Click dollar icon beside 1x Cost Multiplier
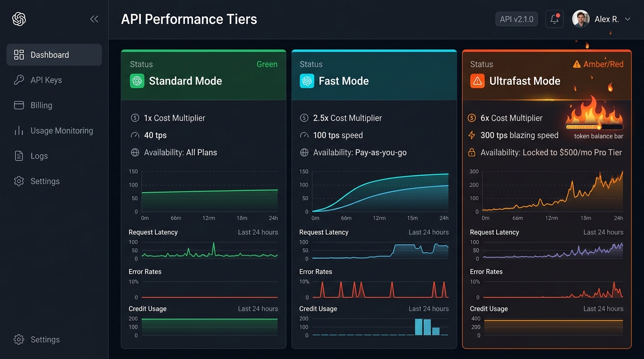Image resolution: width=644 pixels, height=359 pixels. [x=135, y=118]
